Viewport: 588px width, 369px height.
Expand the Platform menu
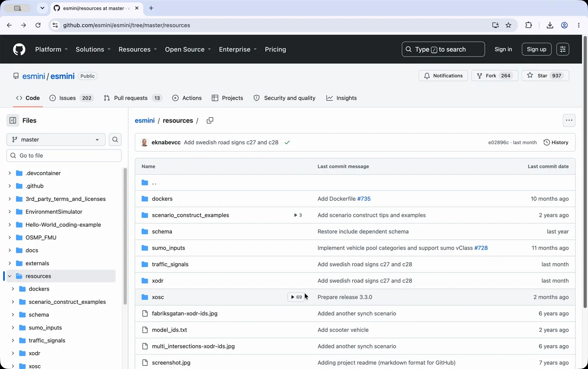tap(51, 49)
